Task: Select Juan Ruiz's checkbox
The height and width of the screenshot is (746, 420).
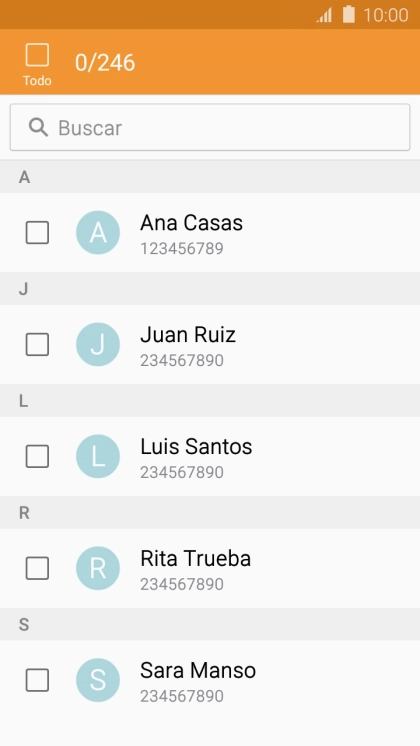Action: 37,344
